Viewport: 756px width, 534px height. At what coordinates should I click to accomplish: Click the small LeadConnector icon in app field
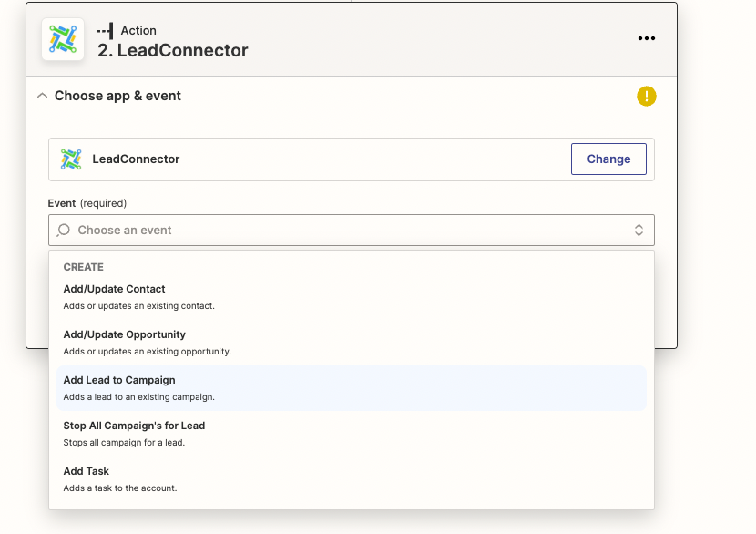coord(71,159)
